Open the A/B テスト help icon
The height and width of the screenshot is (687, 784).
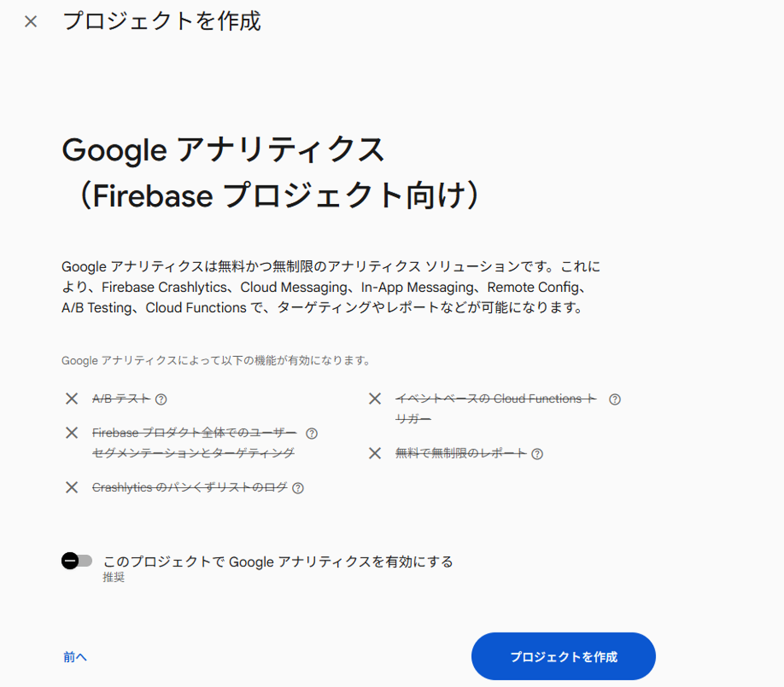tap(161, 399)
